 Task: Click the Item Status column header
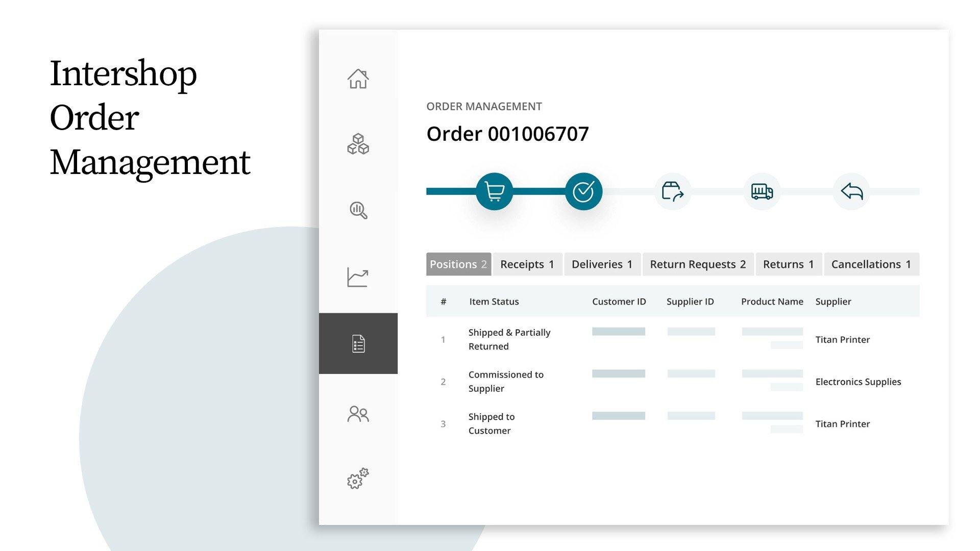[x=494, y=302]
